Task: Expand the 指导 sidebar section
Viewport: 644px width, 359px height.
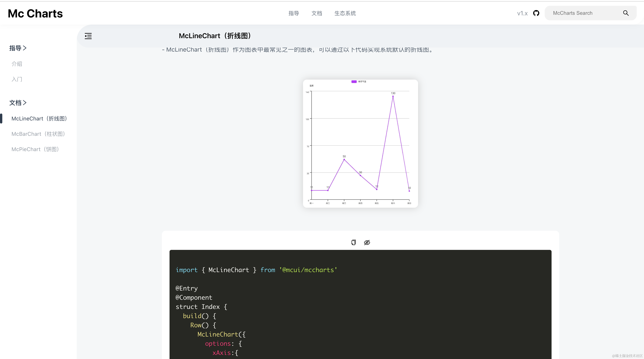Action: tap(18, 48)
